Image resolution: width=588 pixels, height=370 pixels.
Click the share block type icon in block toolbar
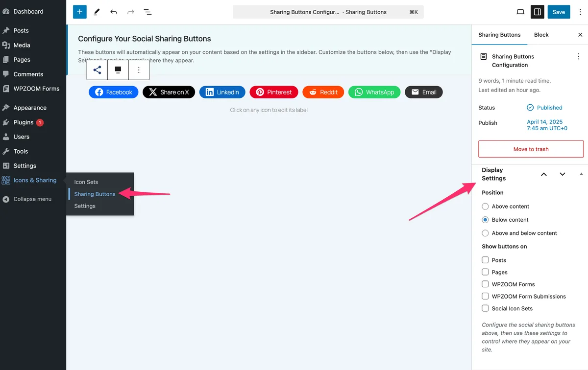98,70
